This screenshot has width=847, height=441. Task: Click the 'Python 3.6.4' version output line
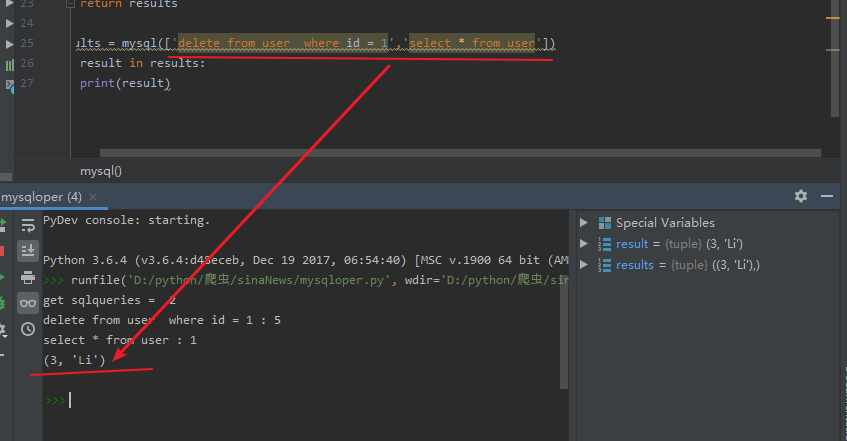tap(305, 260)
